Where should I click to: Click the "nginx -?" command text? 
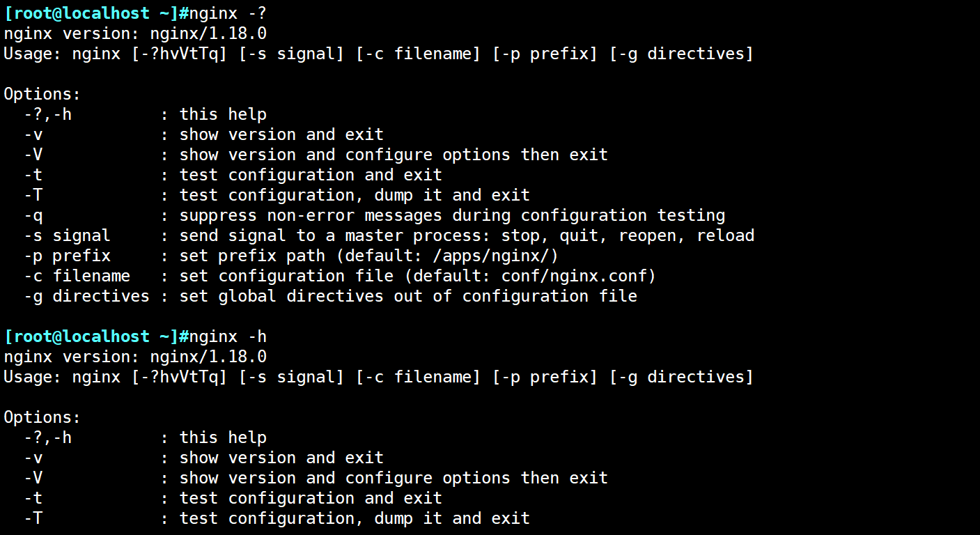(228, 13)
